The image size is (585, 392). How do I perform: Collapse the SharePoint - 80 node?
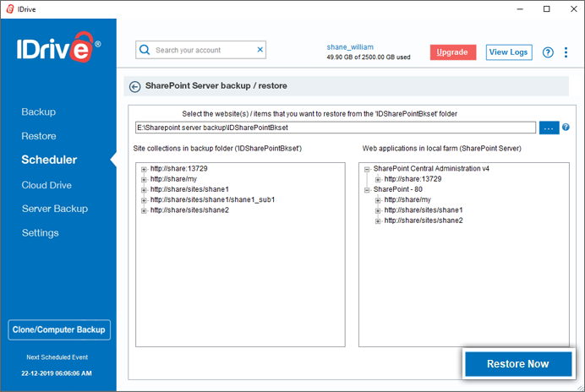click(x=367, y=190)
